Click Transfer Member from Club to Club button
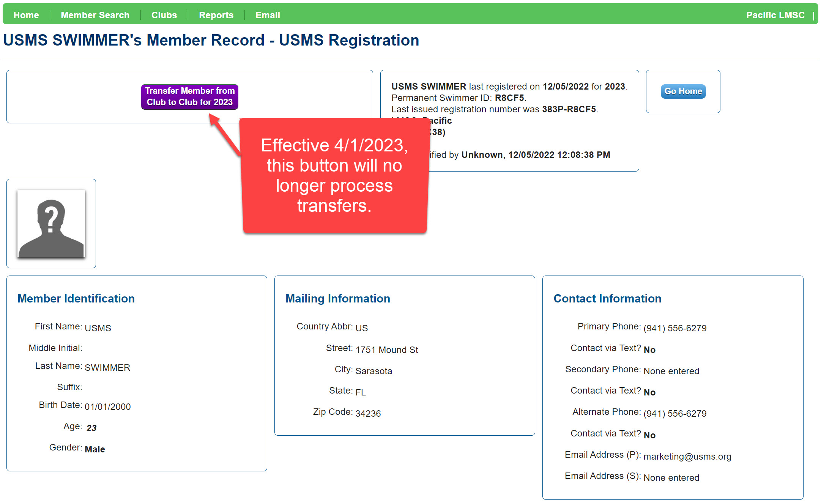 pyautogui.click(x=190, y=96)
